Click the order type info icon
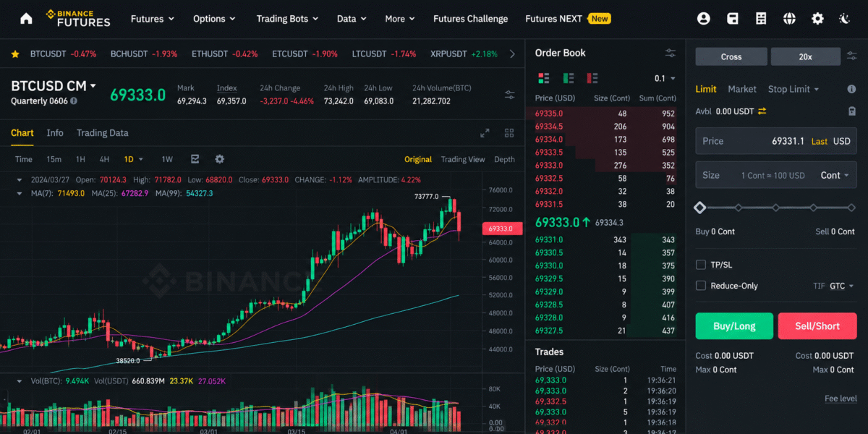868x434 pixels. (x=851, y=89)
